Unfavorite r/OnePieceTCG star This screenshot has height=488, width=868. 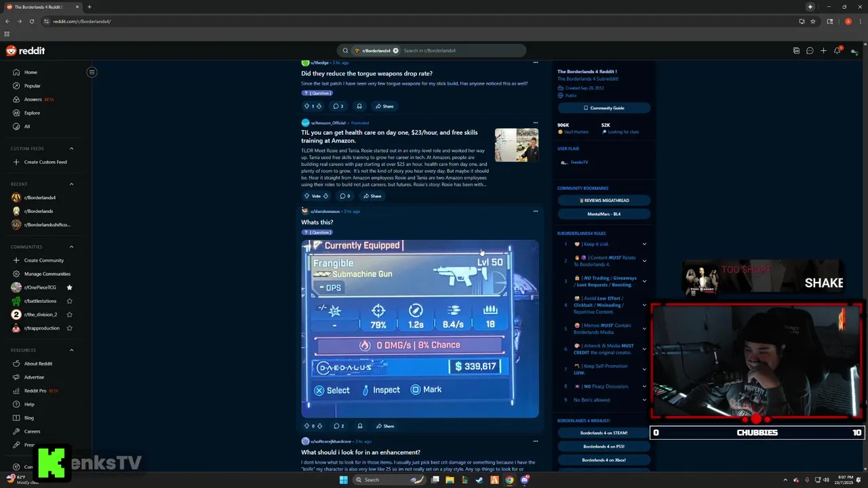69,287
